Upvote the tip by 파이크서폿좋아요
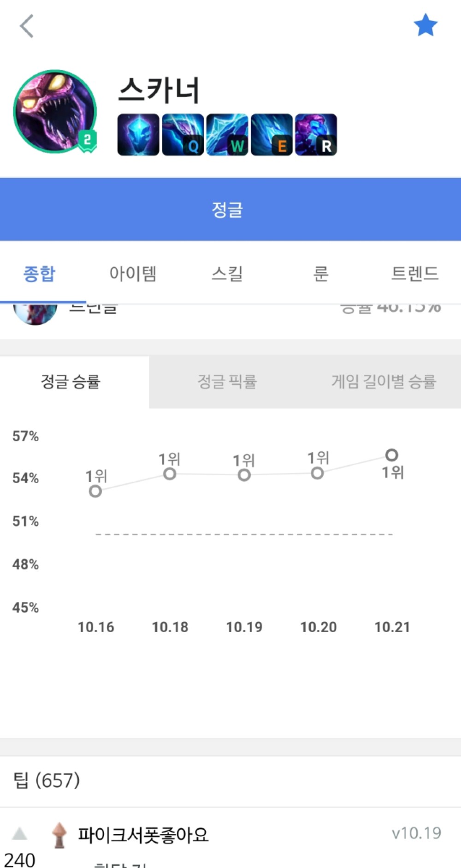Image resolution: width=461 pixels, height=868 pixels. tap(19, 833)
